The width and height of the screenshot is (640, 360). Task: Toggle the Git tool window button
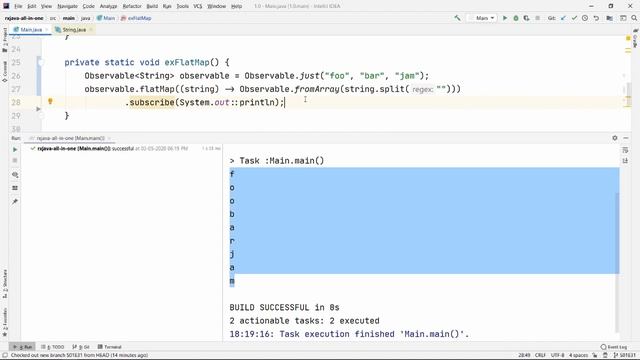coord(81,347)
